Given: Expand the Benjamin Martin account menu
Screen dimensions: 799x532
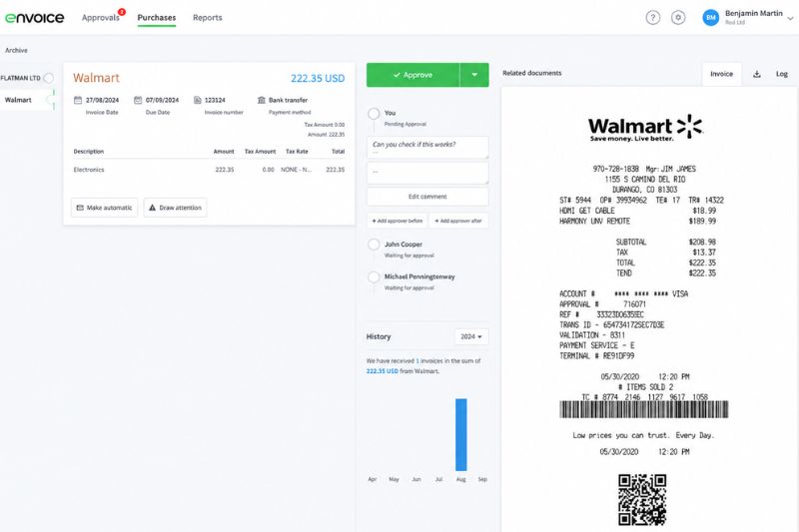Looking at the screenshot, I should point(790,18).
